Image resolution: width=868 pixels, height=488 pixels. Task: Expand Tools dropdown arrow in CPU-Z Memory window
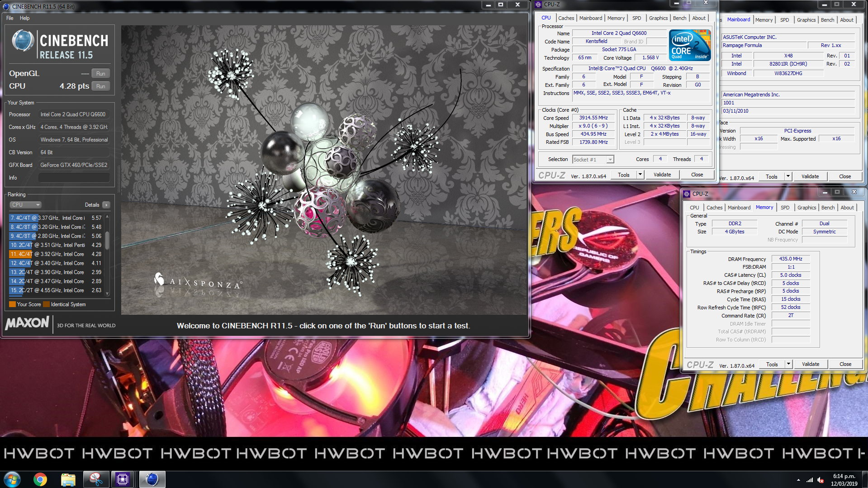[x=788, y=364]
